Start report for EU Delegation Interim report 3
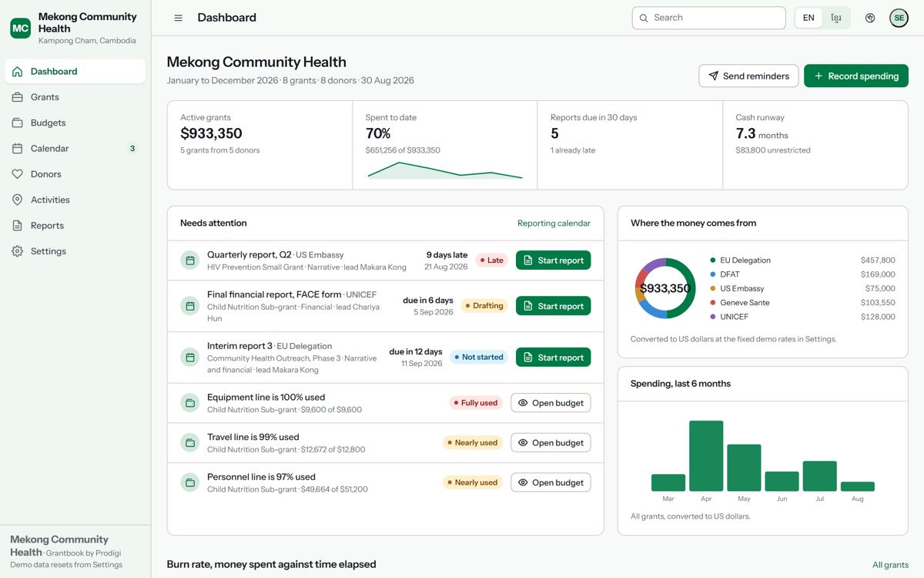924x578 pixels. click(x=553, y=358)
